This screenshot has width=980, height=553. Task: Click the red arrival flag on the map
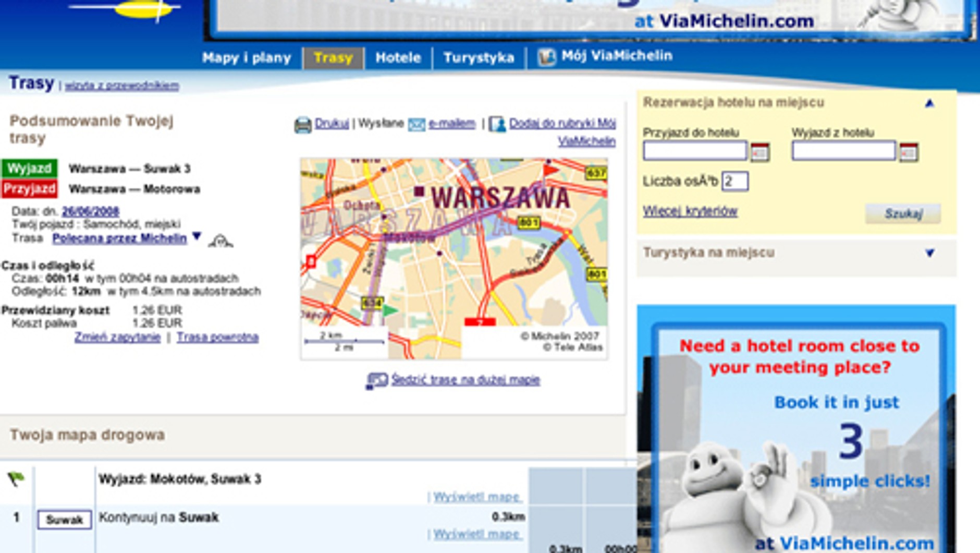[550, 171]
